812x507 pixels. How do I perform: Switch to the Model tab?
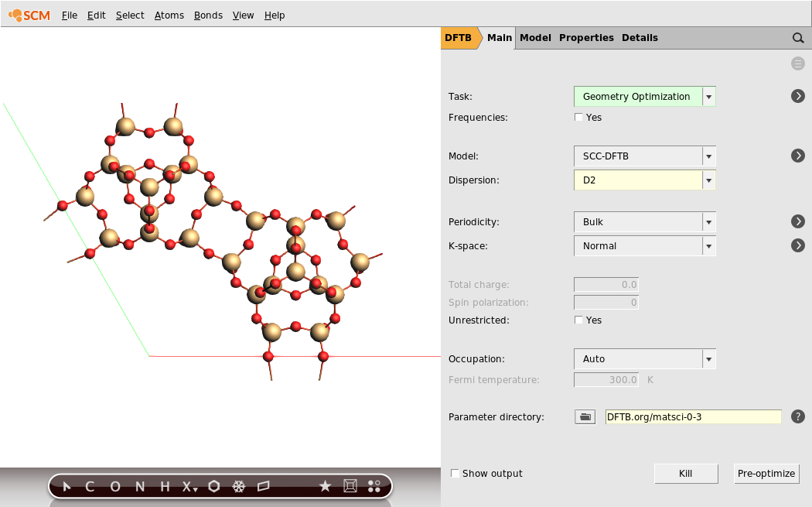tap(535, 37)
